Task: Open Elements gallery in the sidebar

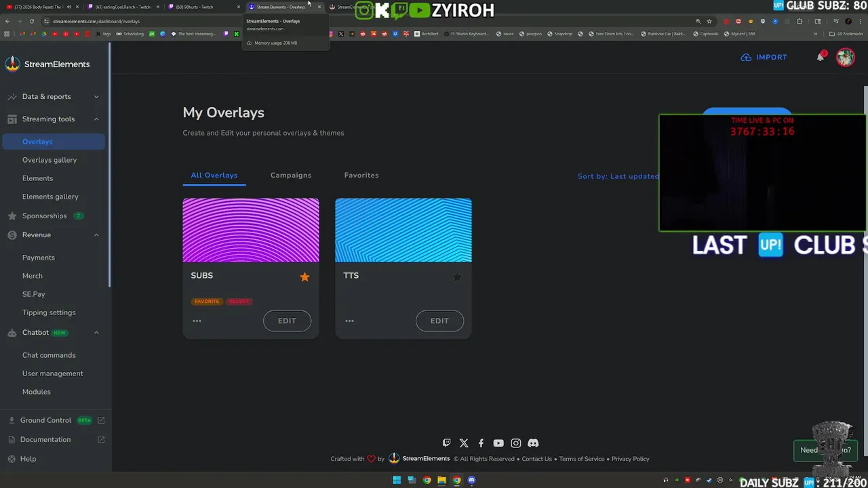Action: point(50,197)
